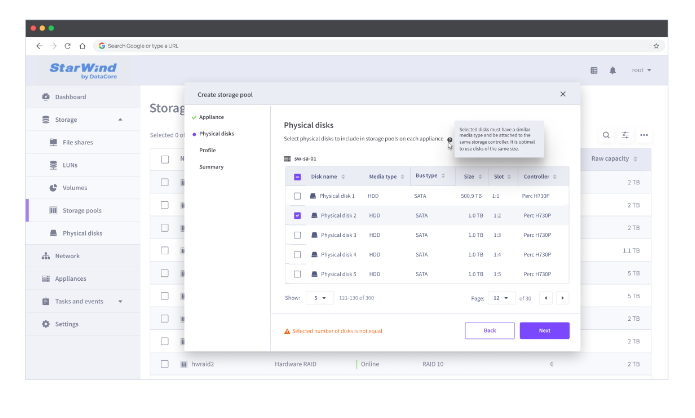The image size is (695, 418).
Task: Open the notifications bell
Action: 613,70
